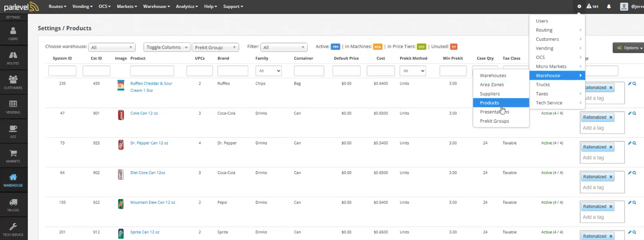Remove Rationalized tag from Diet Coke row

[611, 177]
